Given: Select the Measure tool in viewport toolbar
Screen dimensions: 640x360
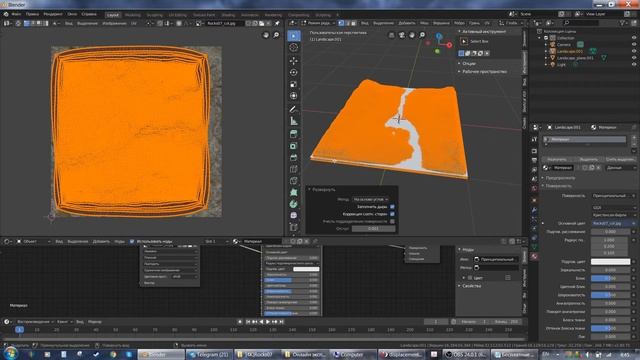Looking at the screenshot, I should (293, 121).
